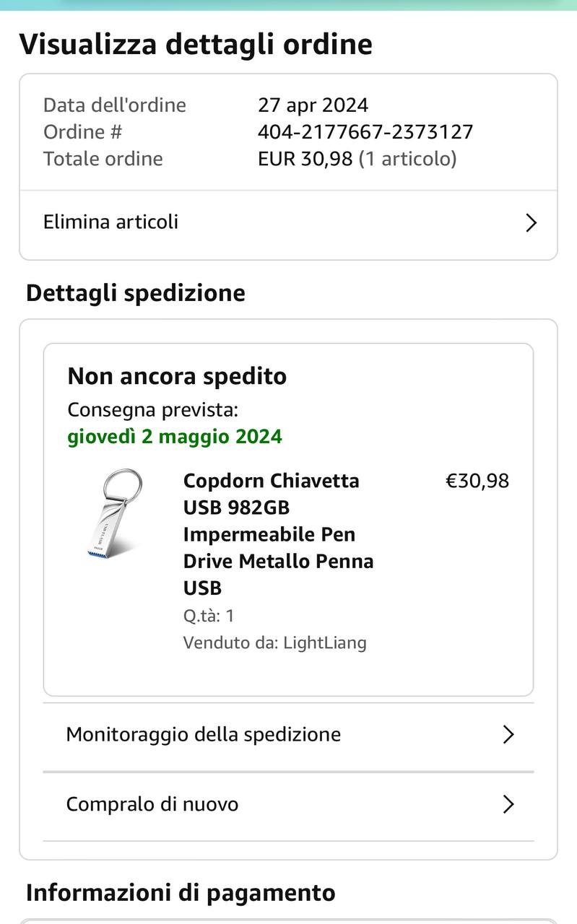Tap the order date 27 apr 2024
Image resolution: width=577 pixels, height=924 pixels.
click(313, 105)
